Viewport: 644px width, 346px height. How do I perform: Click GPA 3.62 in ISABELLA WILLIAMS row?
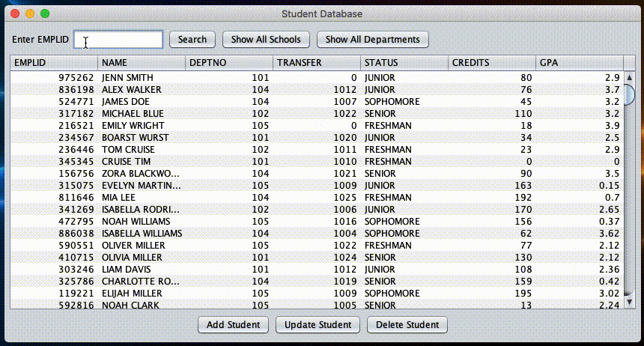(580, 234)
